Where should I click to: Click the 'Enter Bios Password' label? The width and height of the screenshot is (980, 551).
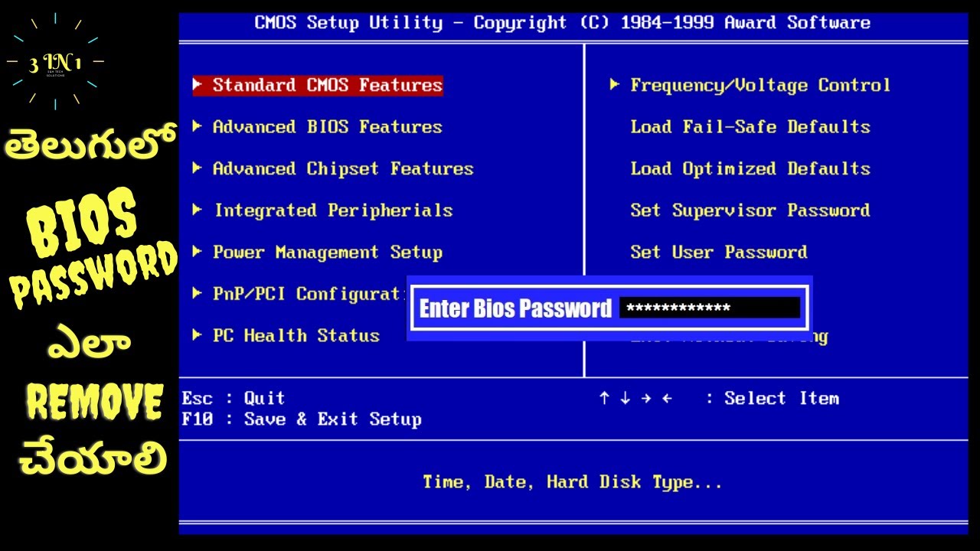coord(515,308)
